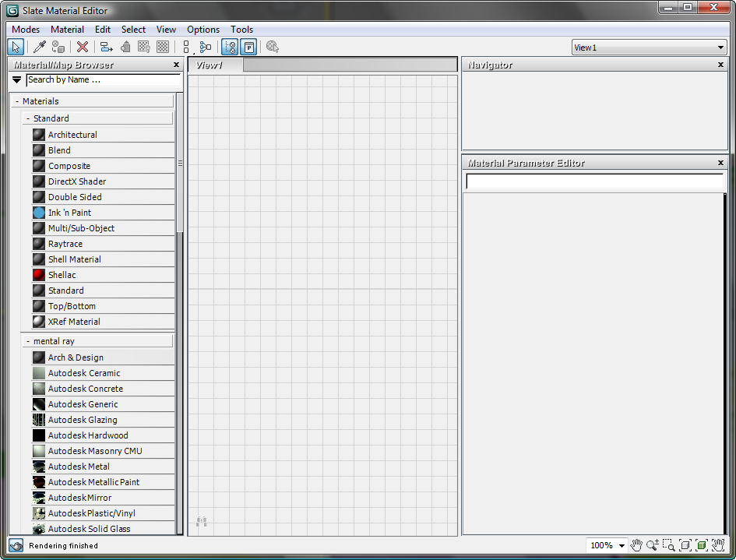Toggle Show Map in Viewport

coord(143,47)
